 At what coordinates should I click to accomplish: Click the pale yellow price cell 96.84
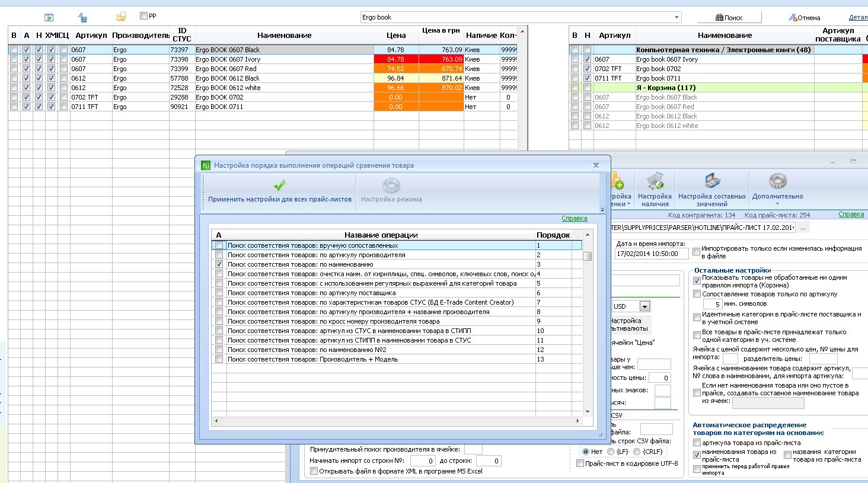[x=396, y=78]
